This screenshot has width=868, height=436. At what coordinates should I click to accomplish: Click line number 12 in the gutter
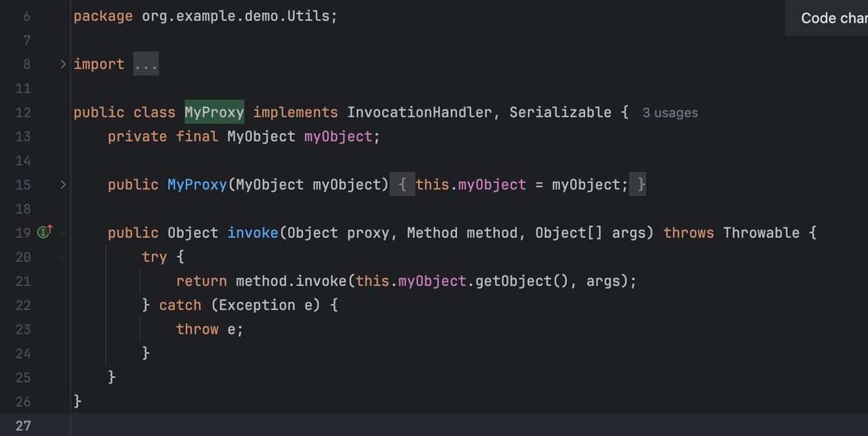point(23,113)
